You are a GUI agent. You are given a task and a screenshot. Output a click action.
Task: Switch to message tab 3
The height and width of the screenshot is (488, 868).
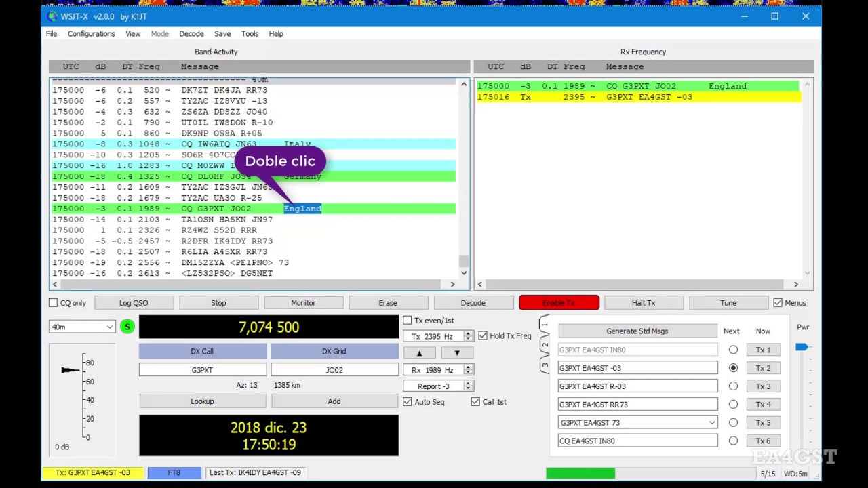pos(544,365)
